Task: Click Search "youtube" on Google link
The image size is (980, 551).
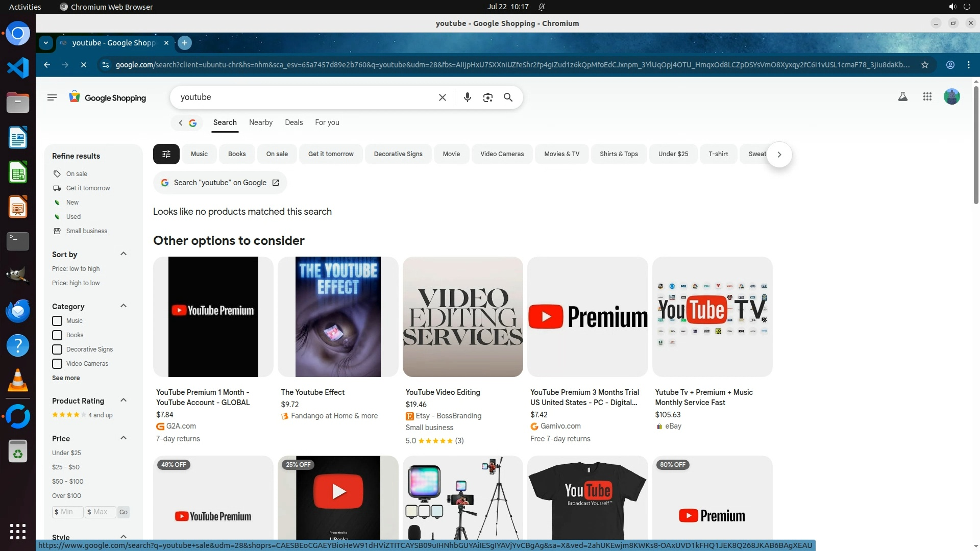Action: tap(220, 183)
